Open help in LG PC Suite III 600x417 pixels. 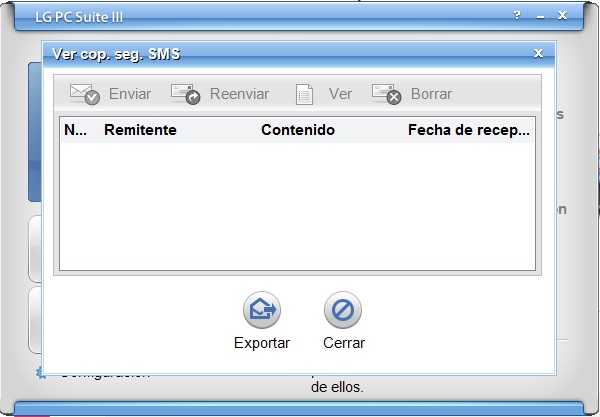[517, 15]
